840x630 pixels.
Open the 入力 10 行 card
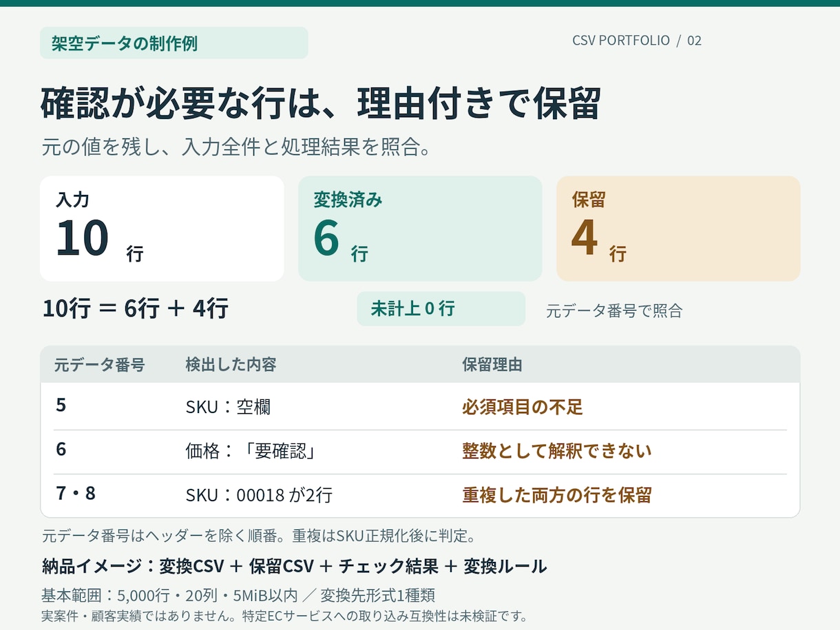[162, 229]
